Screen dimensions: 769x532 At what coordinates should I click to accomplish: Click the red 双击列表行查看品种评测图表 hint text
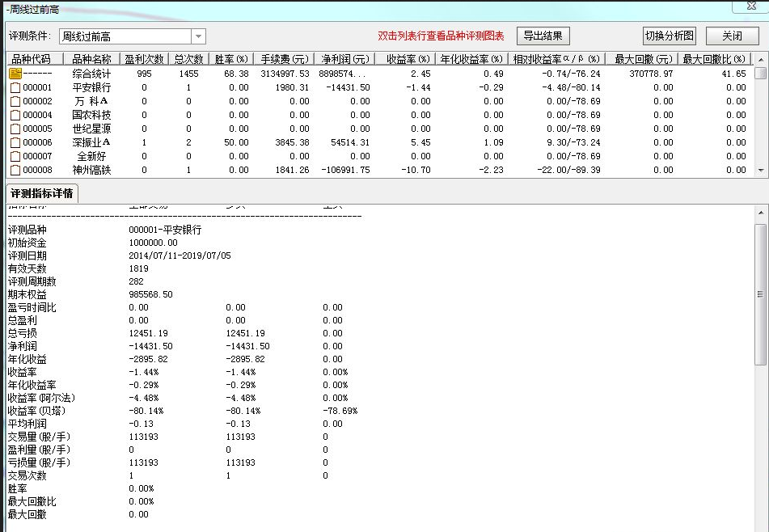[x=441, y=36]
